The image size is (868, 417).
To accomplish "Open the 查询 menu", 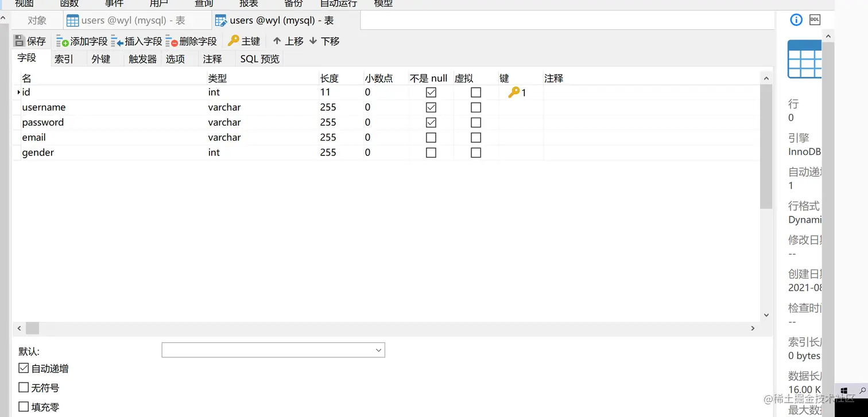I will pyautogui.click(x=204, y=3).
